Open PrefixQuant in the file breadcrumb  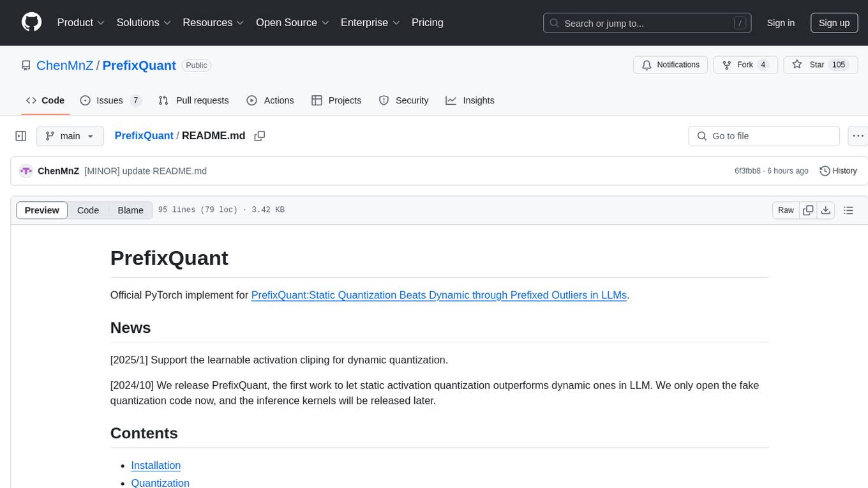click(144, 135)
